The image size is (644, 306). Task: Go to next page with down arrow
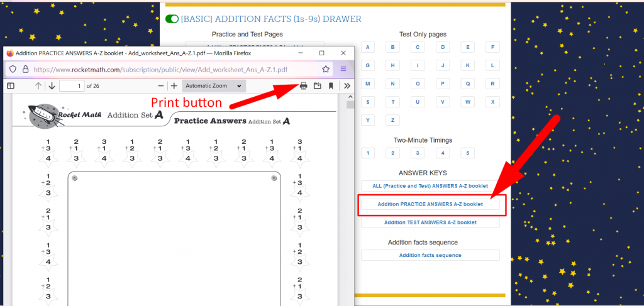(52, 85)
